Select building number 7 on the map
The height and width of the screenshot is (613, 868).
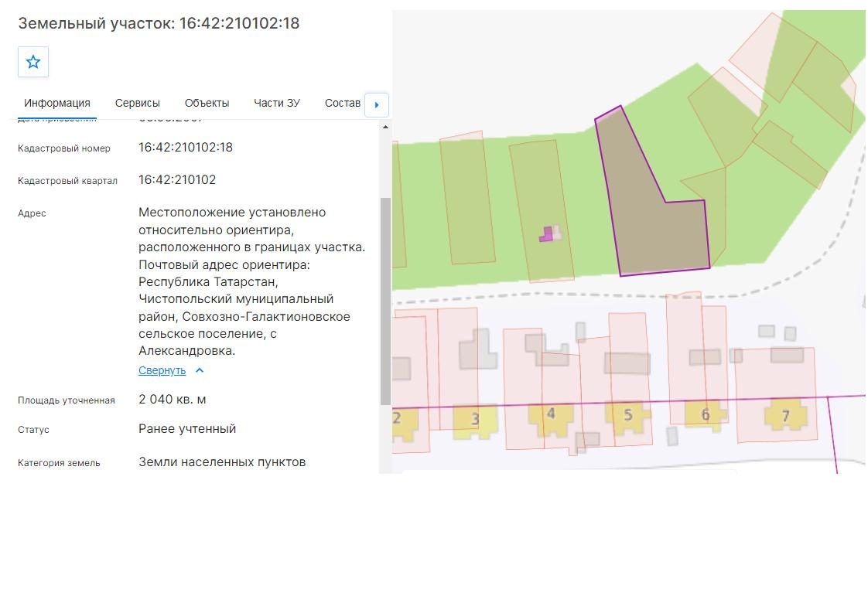point(785,417)
